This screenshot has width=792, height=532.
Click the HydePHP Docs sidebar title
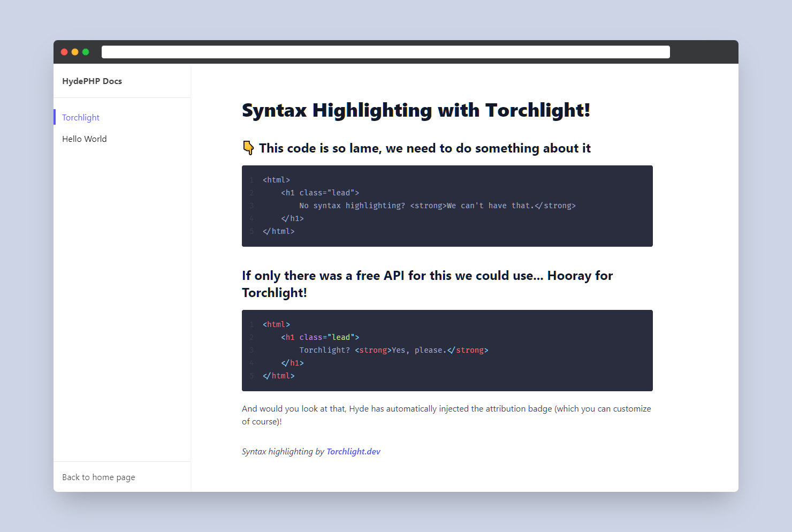(x=92, y=81)
